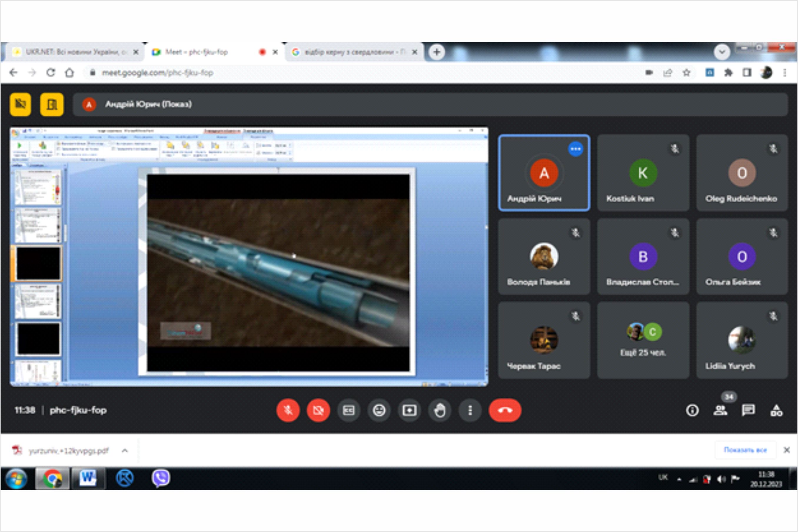
Task: Open meeting details info icon
Action: point(692,410)
